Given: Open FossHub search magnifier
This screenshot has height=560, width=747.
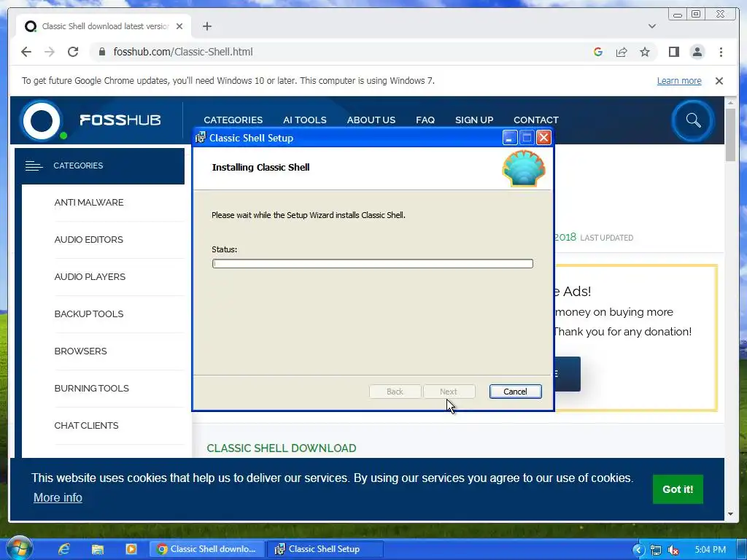Looking at the screenshot, I should point(693,120).
